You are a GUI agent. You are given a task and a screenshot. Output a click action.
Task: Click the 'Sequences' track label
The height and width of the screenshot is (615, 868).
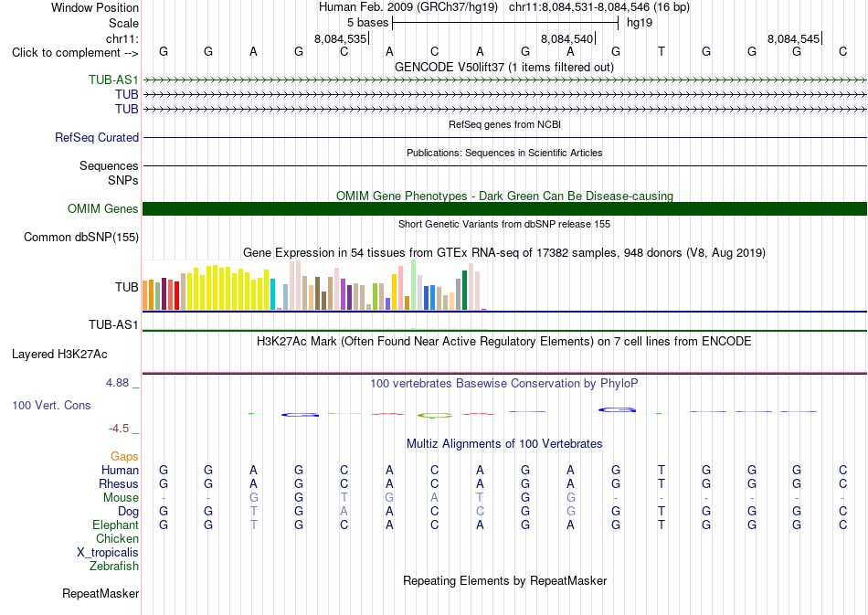pos(109,165)
